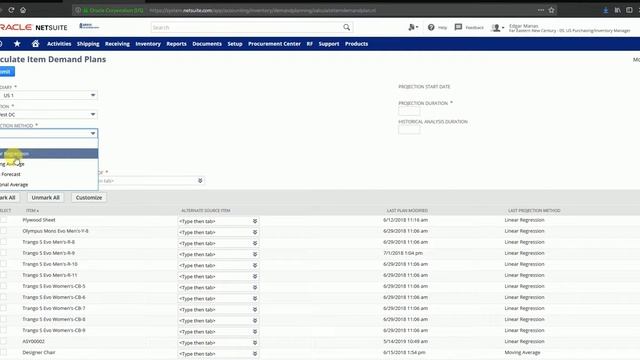Focus the global Search field
Image resolution: width=640 pixels, height=360 pixels.
coord(247,27)
